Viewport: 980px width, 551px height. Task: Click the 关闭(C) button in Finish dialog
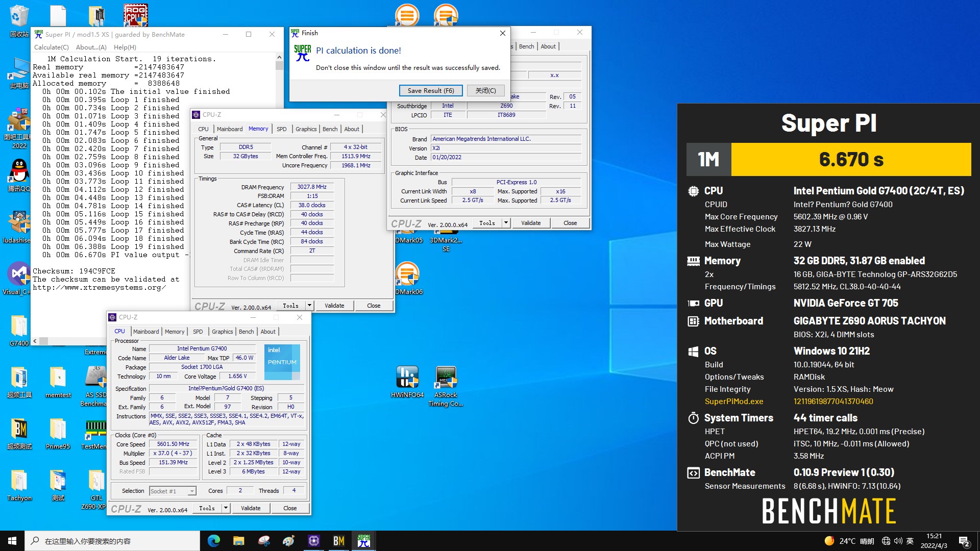click(485, 90)
